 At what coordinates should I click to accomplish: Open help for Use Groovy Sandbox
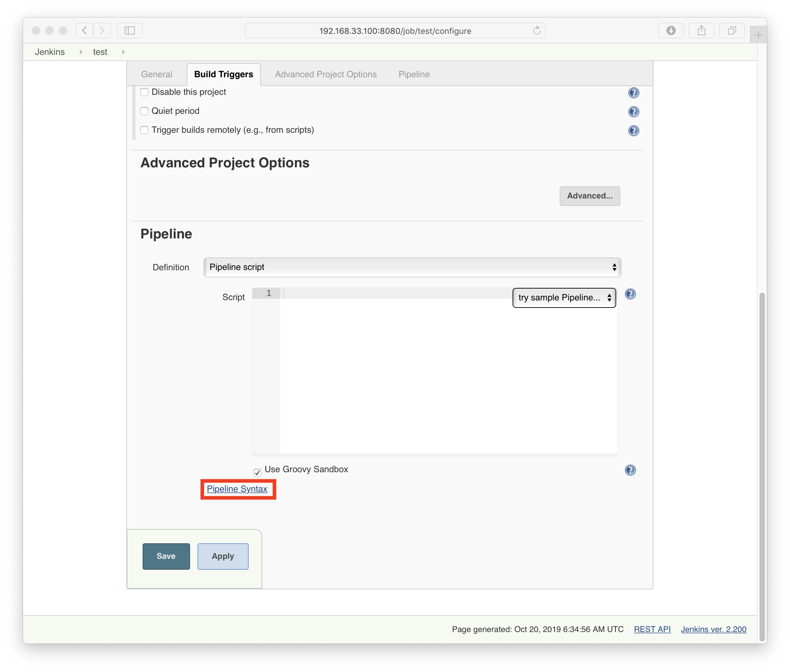(630, 470)
